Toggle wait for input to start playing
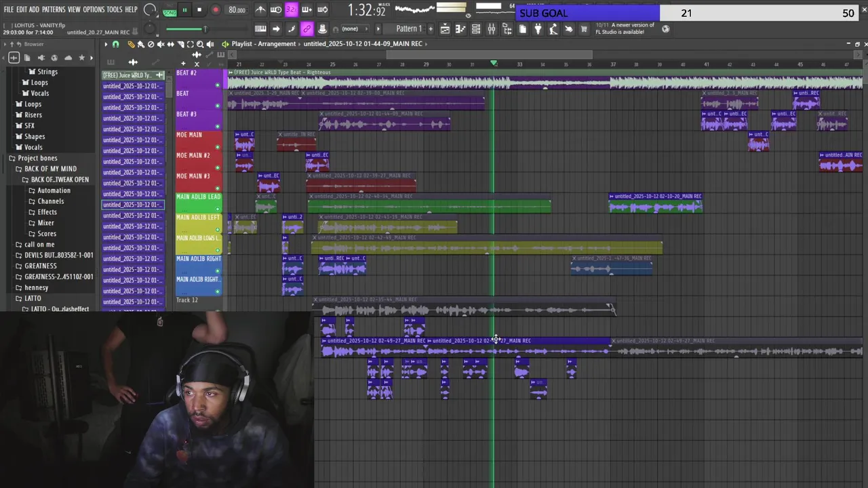This screenshot has height=488, width=868. [x=276, y=9]
